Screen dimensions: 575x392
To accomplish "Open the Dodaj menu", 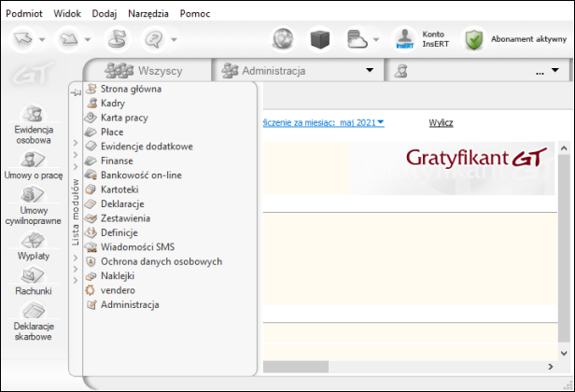I will 105,14.
